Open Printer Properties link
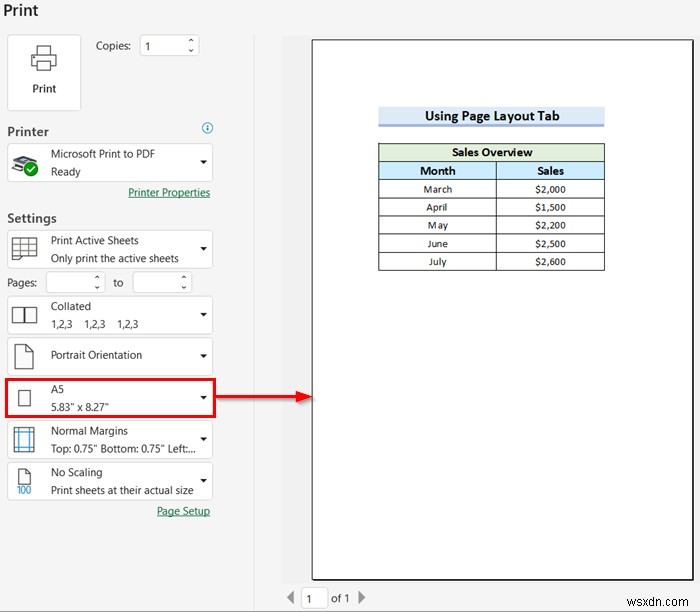The image size is (700, 612). 169,192
